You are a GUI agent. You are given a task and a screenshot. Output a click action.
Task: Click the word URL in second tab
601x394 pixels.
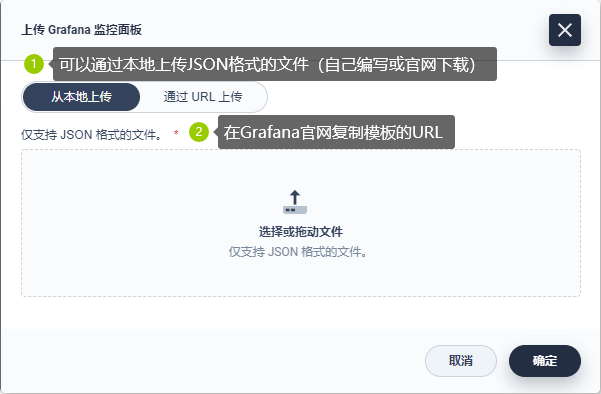click(x=203, y=97)
